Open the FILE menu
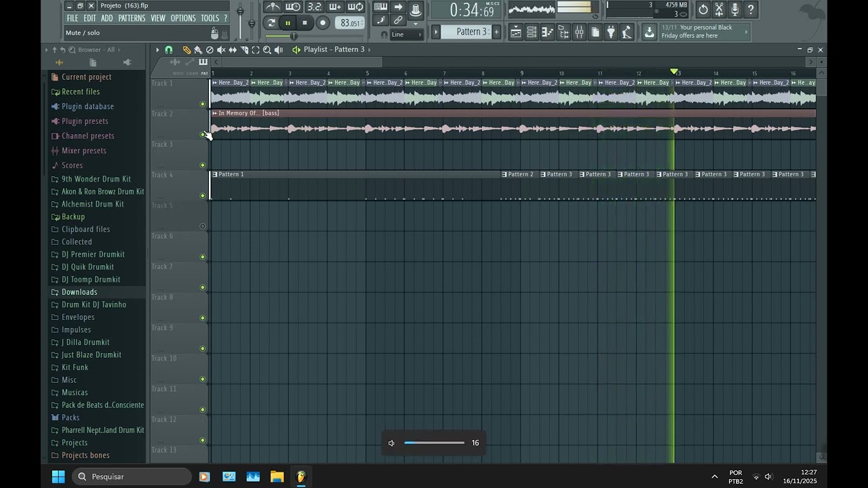 coord(73,18)
